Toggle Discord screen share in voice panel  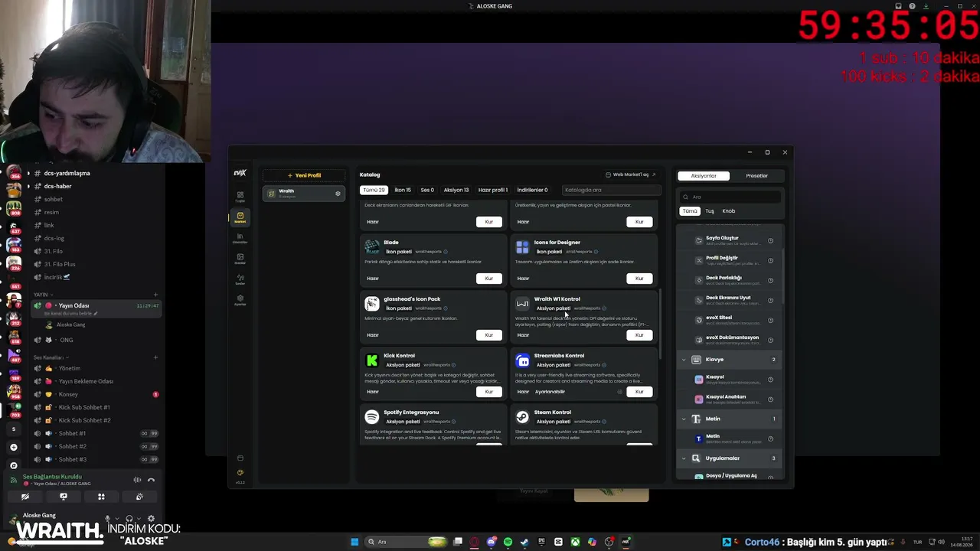coord(64,497)
